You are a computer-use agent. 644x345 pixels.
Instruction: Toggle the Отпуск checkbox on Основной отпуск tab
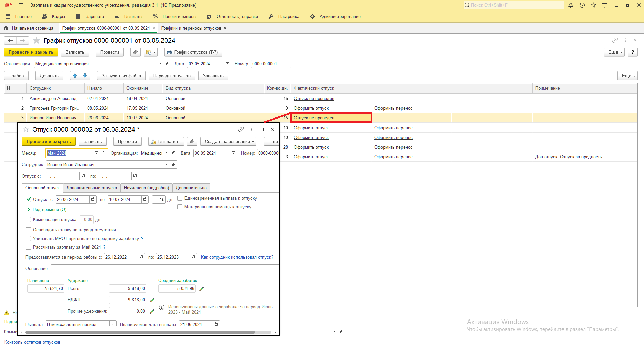pyautogui.click(x=29, y=199)
